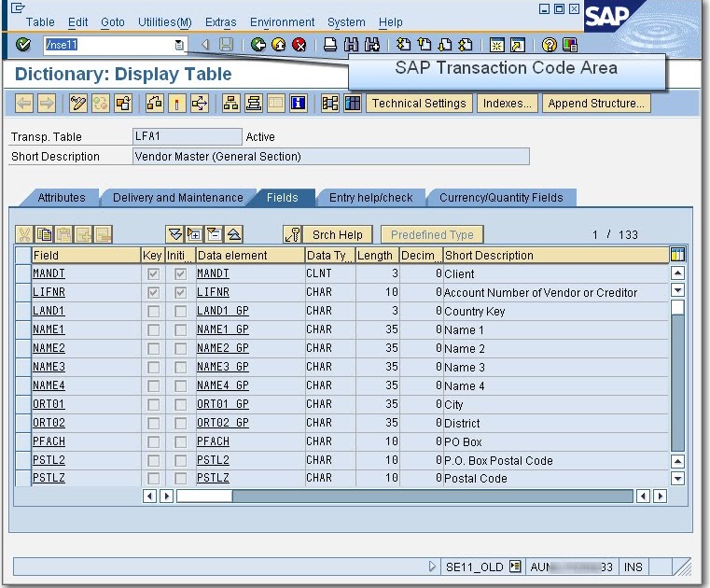Click the table column configuration icon
The height and width of the screenshot is (588, 710).
click(677, 255)
